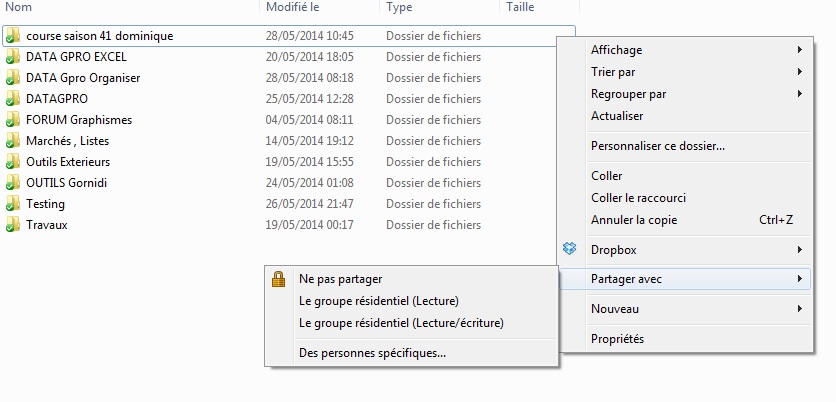Select the FORUM Graphismes folder icon

12,120
